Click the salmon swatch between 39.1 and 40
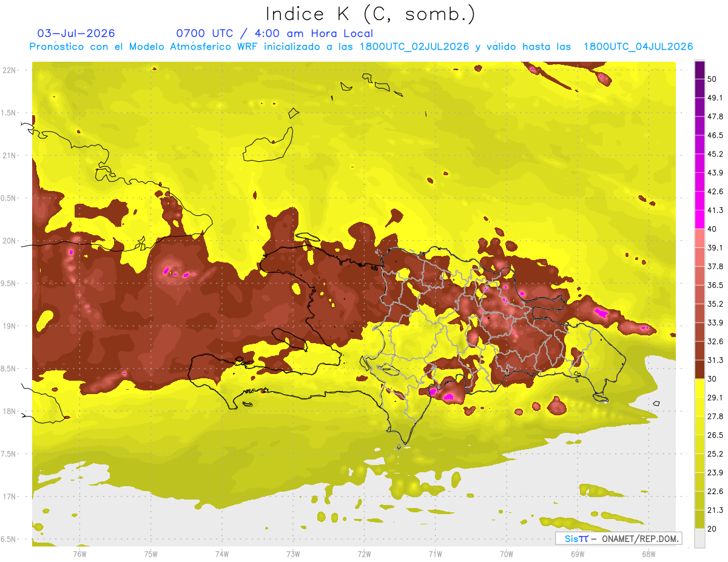728x562 pixels. [700, 238]
